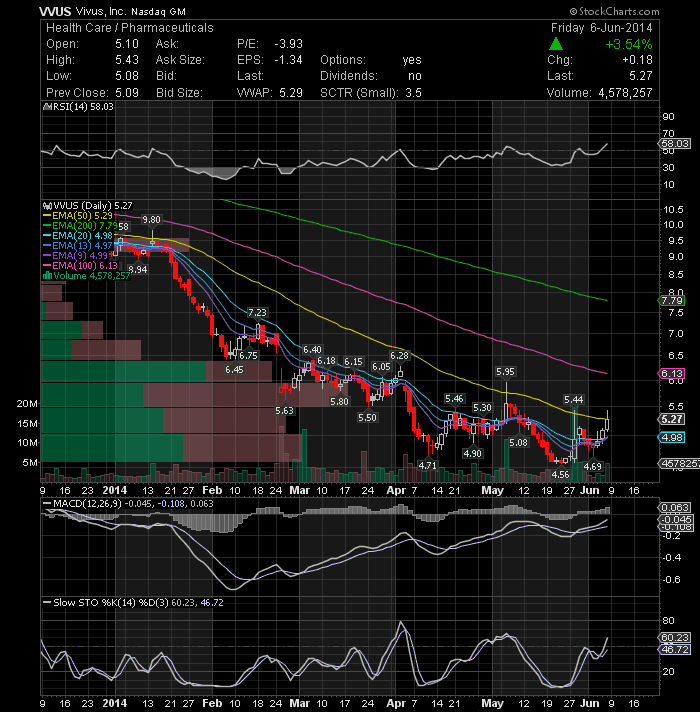Click the EMA(200) 7.79 legend entry
Image resolution: width=700 pixels, height=712 pixels.
(x=80, y=226)
